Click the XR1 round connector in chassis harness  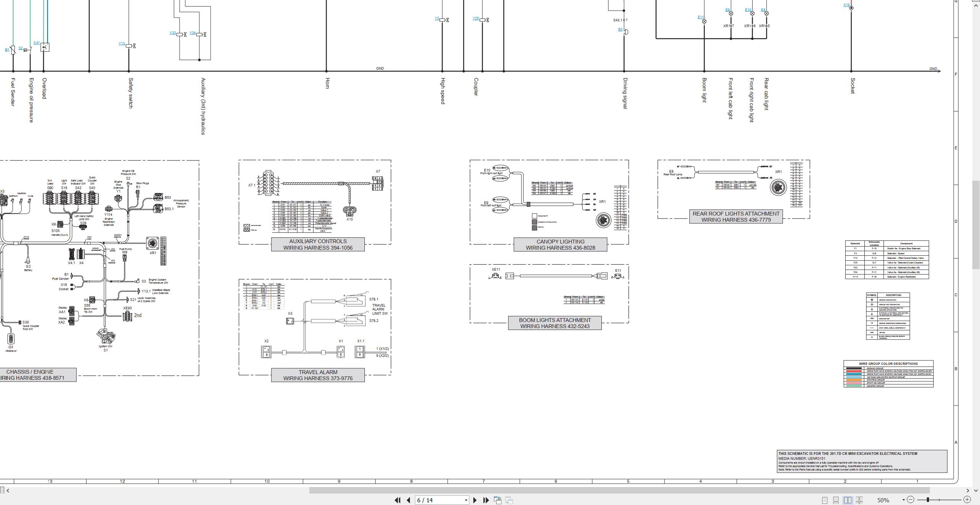click(x=152, y=244)
